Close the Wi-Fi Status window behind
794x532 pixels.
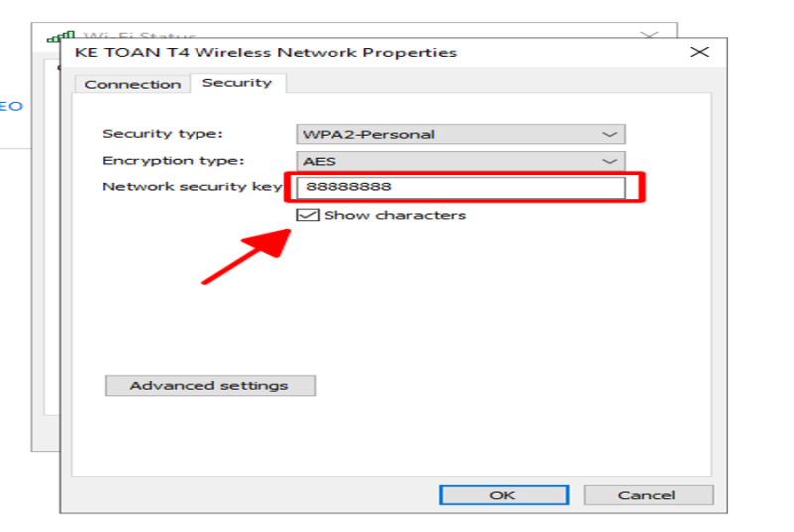[x=649, y=35]
